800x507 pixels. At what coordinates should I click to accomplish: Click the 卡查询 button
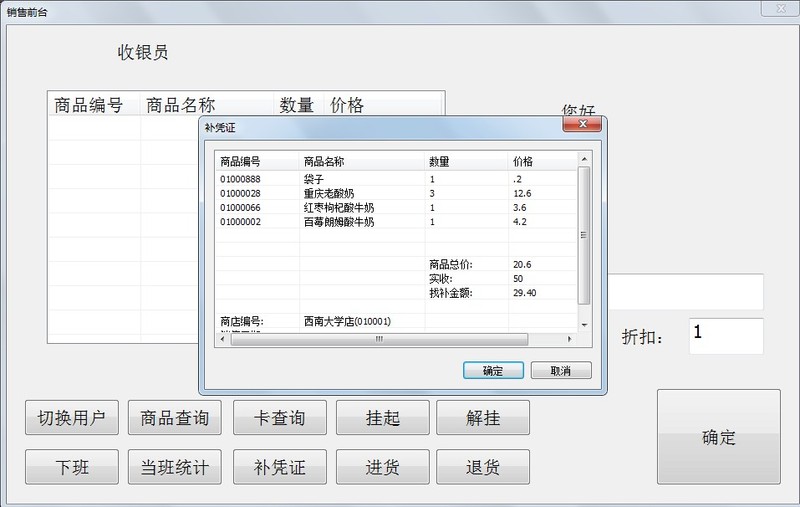point(280,418)
